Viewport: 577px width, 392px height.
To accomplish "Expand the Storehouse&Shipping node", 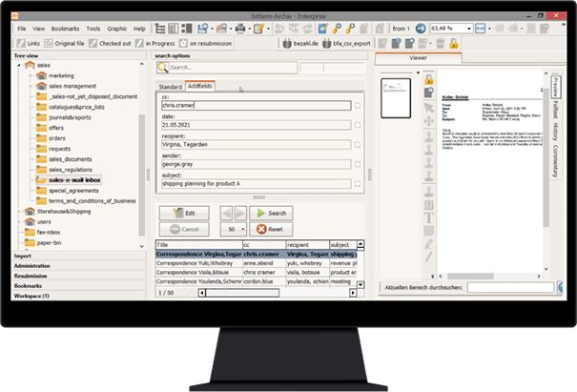I will 19,212.
